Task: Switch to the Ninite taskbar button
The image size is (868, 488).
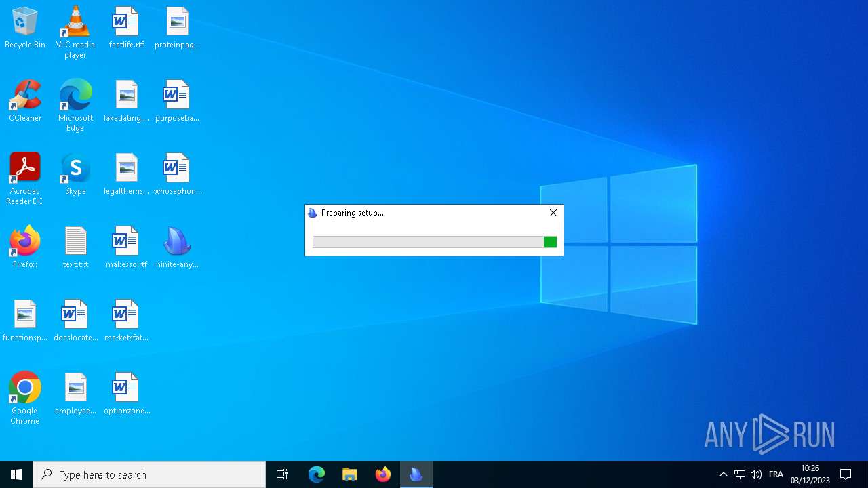Action: point(416,474)
